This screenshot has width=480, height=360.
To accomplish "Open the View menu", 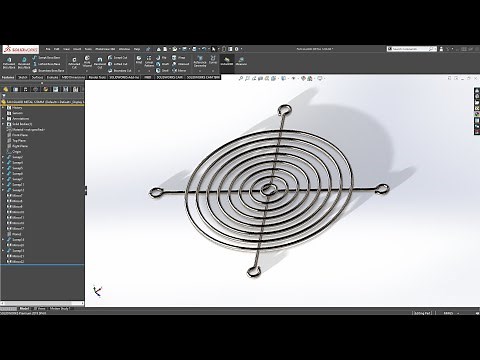I will 67,49.
